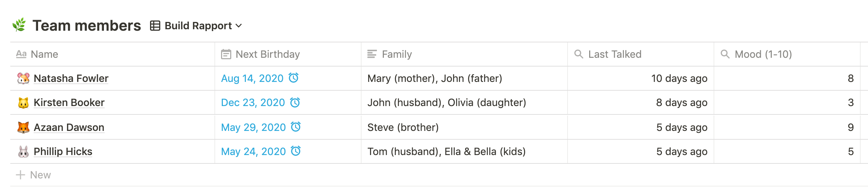
Task: Select the Steve (brother) family cell
Action: click(464, 127)
